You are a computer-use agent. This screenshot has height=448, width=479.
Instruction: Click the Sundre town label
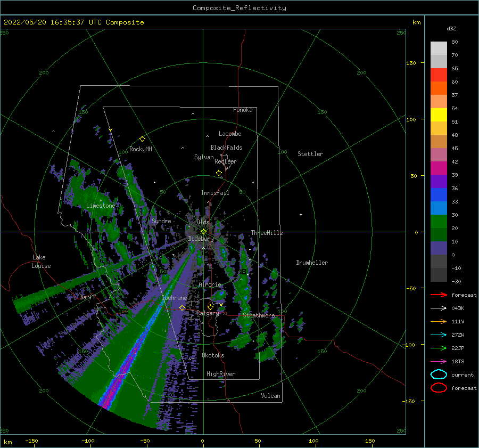(161, 221)
